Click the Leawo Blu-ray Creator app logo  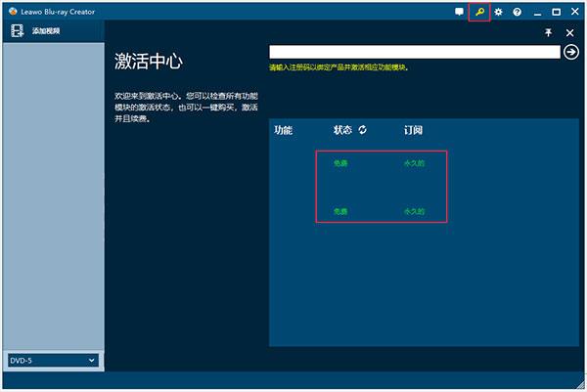pyautogui.click(x=13, y=11)
